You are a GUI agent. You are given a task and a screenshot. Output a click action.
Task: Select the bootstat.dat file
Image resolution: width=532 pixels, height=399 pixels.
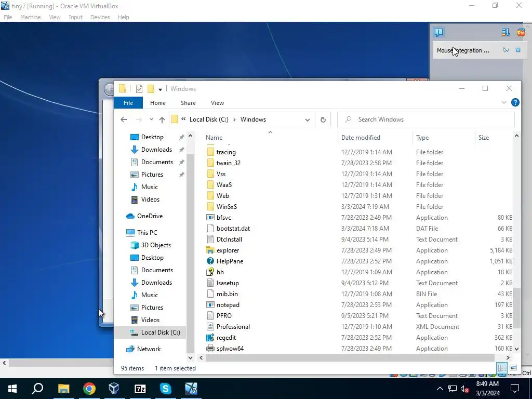(x=233, y=229)
